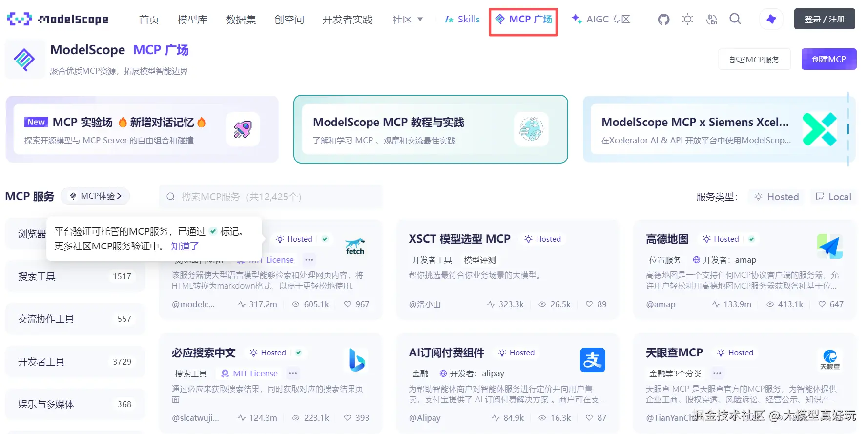Select the 搜索工具 category with 1517

pos(75,276)
